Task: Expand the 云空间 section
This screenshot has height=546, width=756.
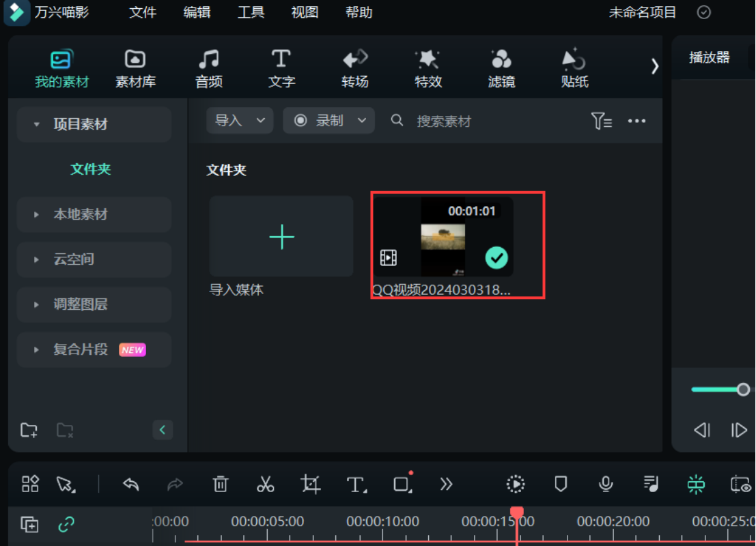Action: (37, 259)
